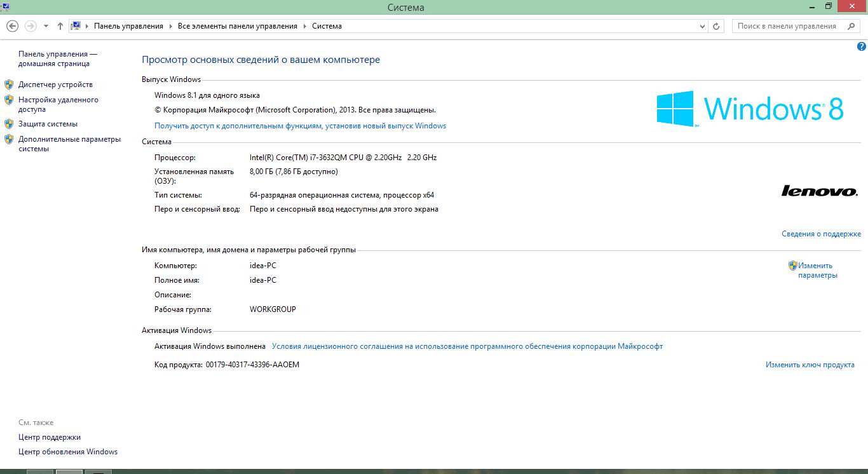Open 'Диспетчер устройств'
868x474 pixels.
click(55, 85)
